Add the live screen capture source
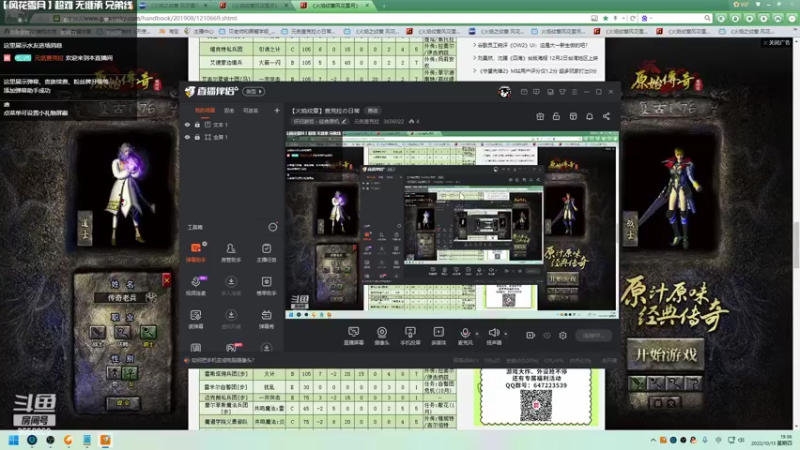Viewport: 800px width, 450px height. tap(353, 336)
